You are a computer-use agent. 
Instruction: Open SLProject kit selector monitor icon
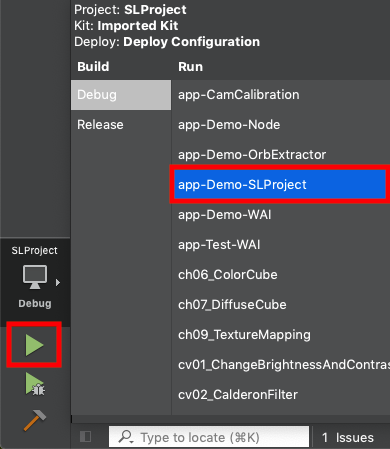pyautogui.click(x=35, y=277)
